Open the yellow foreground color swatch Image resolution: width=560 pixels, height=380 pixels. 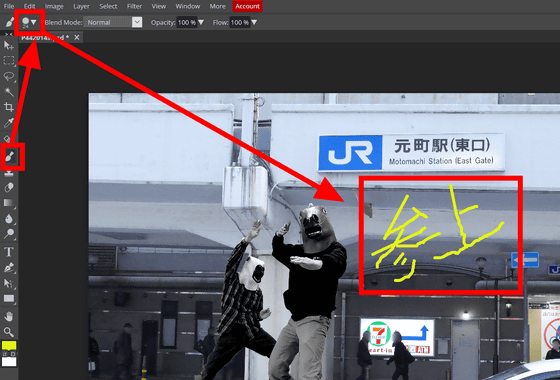(x=9, y=345)
